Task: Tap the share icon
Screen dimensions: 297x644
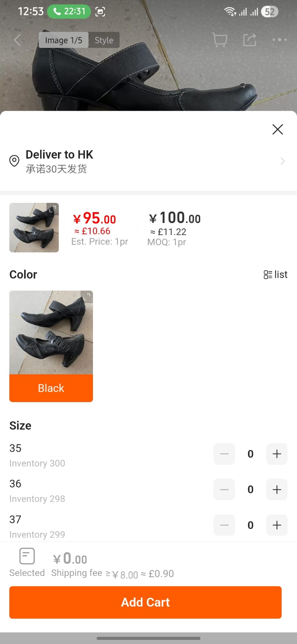Action: click(250, 40)
